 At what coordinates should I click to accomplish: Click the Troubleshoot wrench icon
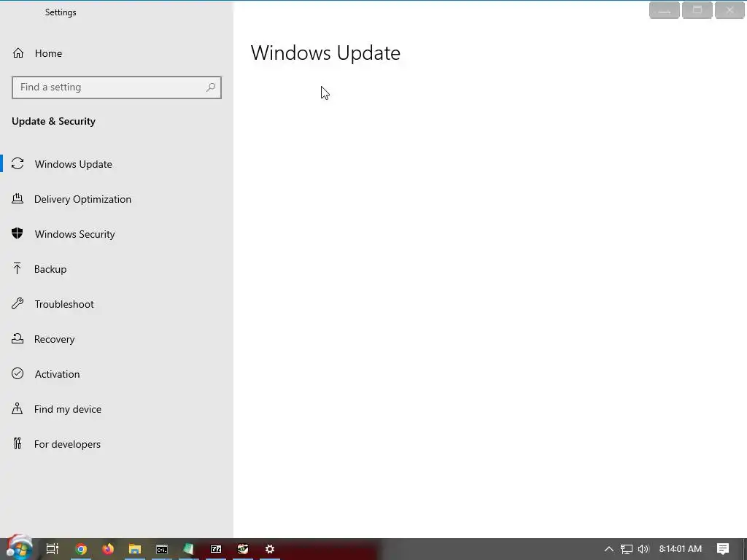tap(18, 303)
